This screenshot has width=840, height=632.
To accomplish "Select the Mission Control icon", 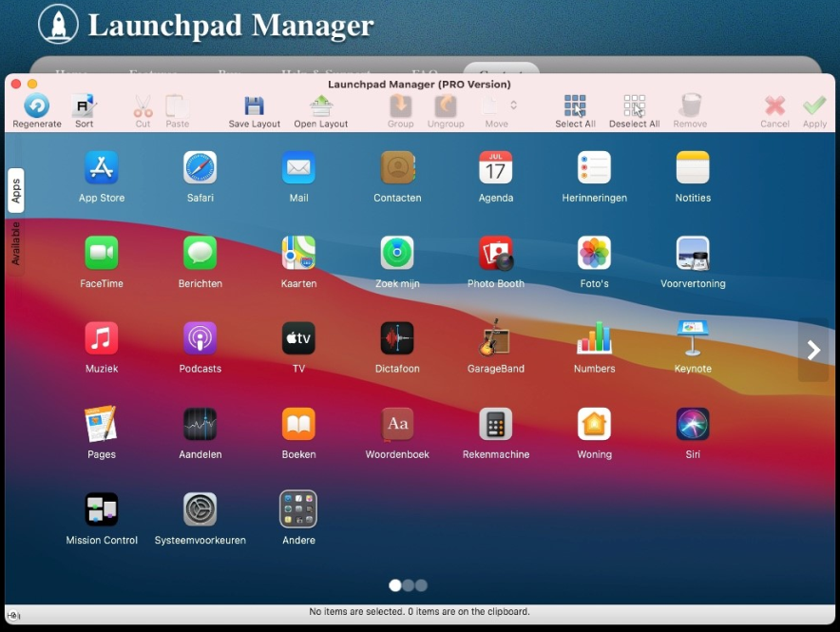I will click(x=102, y=509).
